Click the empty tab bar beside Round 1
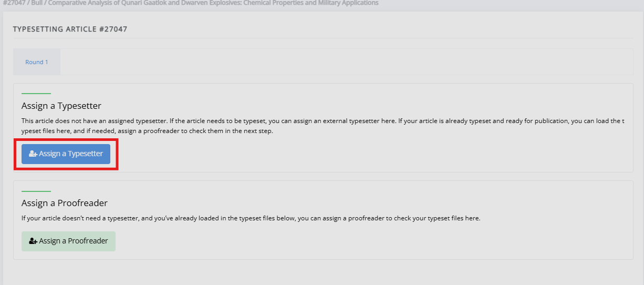644x285 pixels. pyautogui.click(x=347, y=62)
